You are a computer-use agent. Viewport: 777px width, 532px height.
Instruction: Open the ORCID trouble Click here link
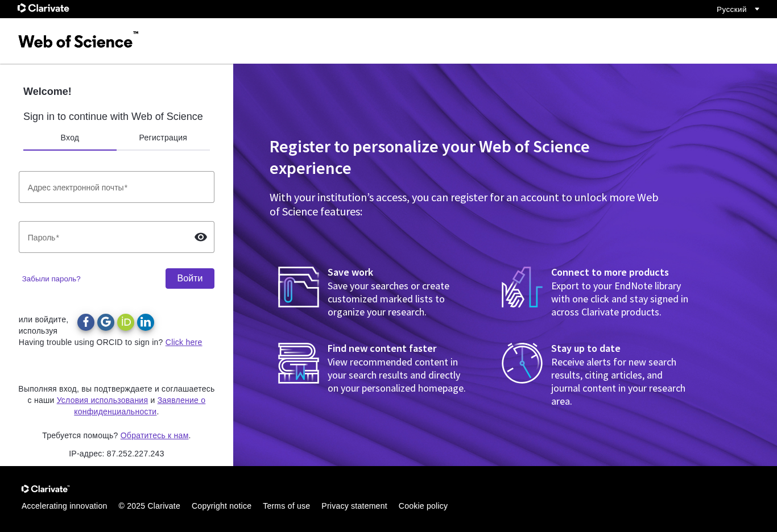[184, 342]
